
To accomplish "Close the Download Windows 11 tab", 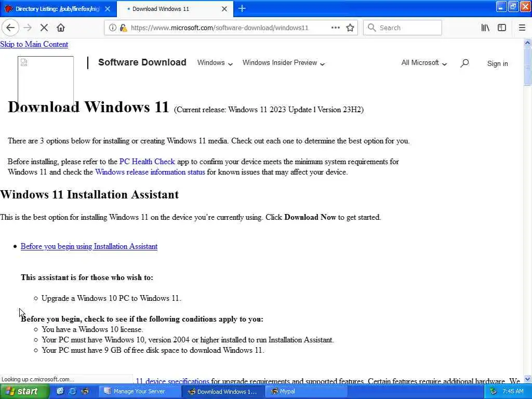I will (224, 9).
